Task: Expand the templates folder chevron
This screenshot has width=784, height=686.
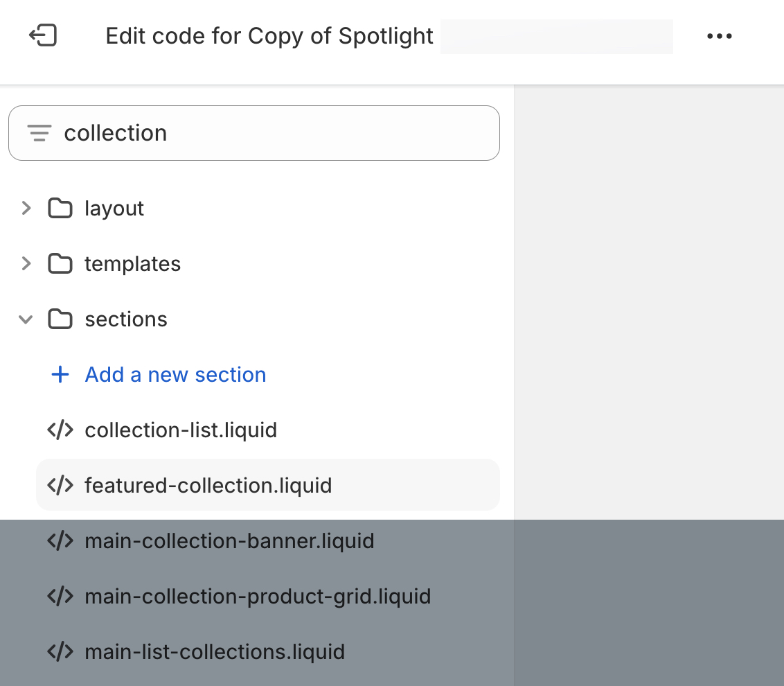Action: [26, 263]
